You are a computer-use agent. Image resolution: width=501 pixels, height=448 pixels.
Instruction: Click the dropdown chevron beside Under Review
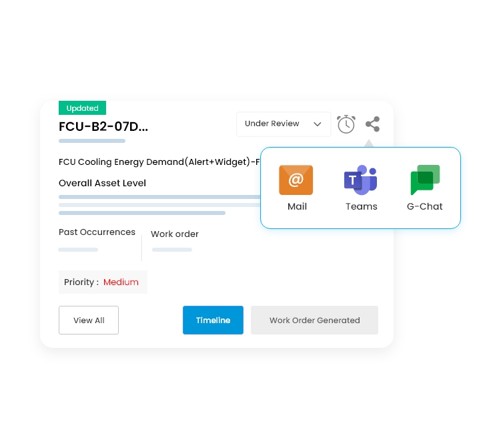(318, 124)
